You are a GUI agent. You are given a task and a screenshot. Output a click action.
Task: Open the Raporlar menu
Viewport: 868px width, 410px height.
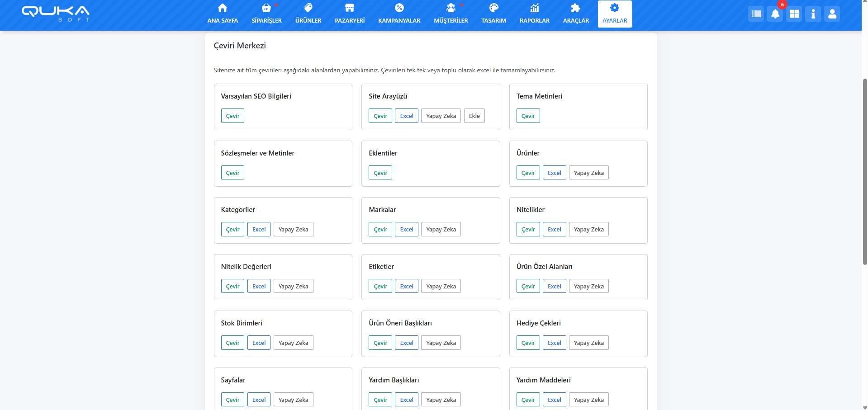pyautogui.click(x=534, y=14)
